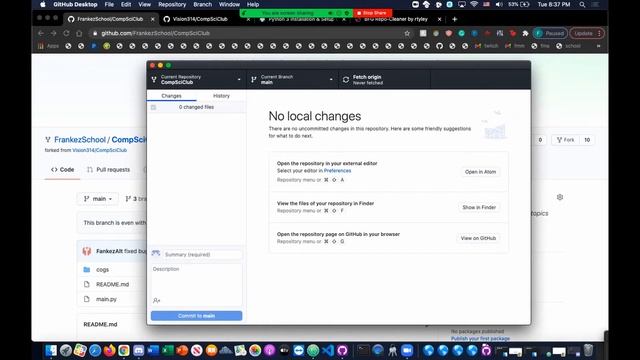Open the File menu in menu bar
Image resolution: width=640 pixels, height=360 pixels.
tap(109, 4)
